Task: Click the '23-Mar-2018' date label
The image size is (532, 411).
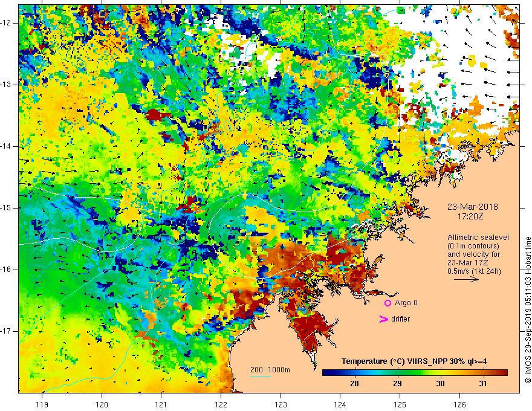Action: [x=473, y=207]
